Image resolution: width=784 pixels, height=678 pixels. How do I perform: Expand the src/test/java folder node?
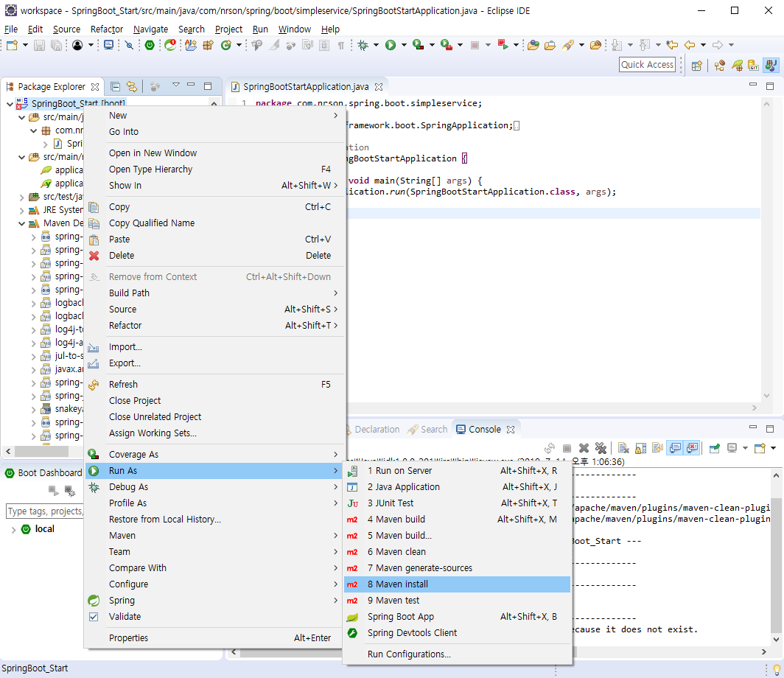click(x=21, y=197)
